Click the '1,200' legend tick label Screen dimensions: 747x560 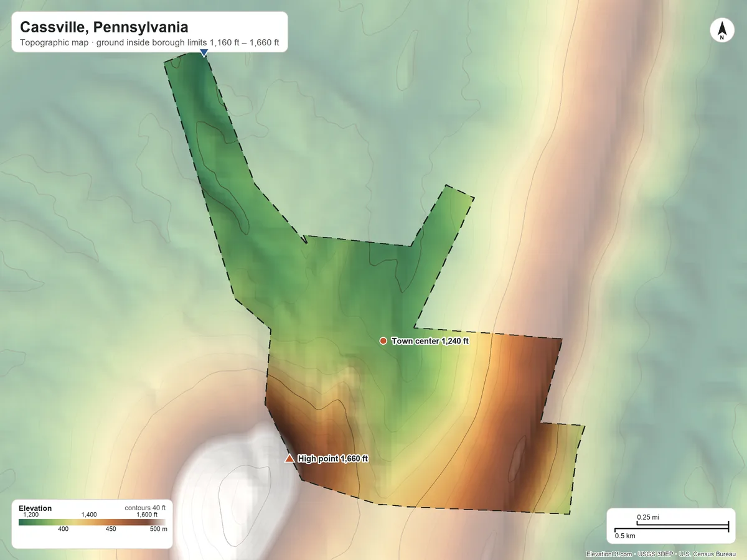tap(31, 515)
